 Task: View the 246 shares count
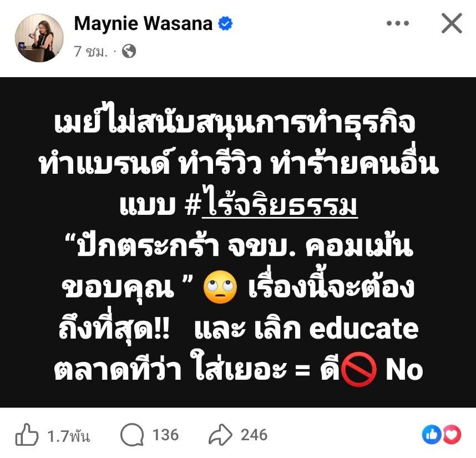254,435
